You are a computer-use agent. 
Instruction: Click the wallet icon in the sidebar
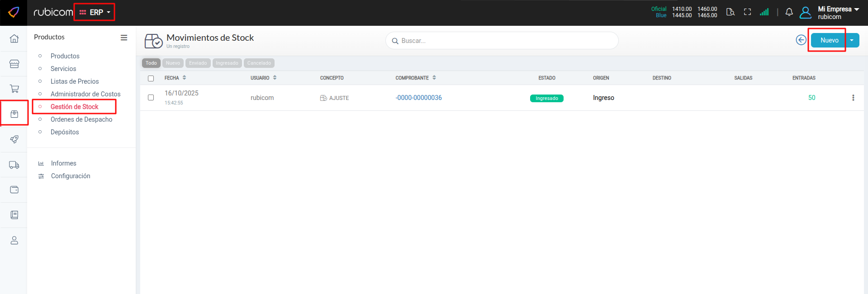[x=14, y=190]
